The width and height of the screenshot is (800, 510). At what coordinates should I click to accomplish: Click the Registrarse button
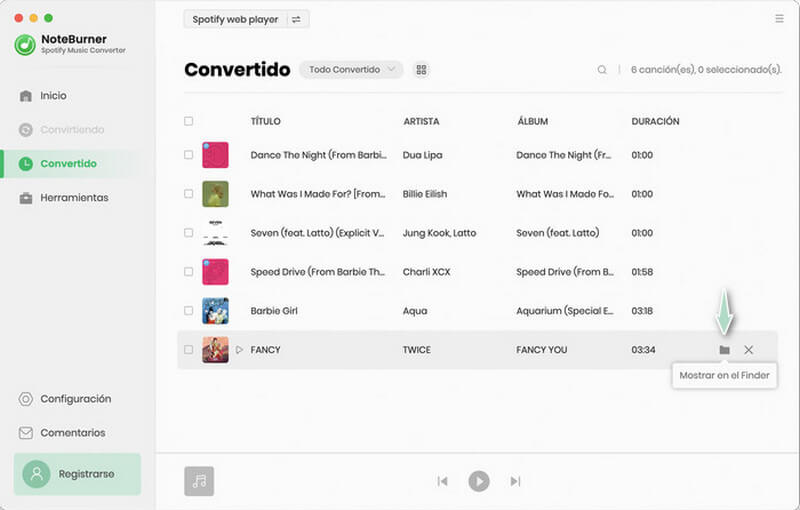click(x=77, y=474)
